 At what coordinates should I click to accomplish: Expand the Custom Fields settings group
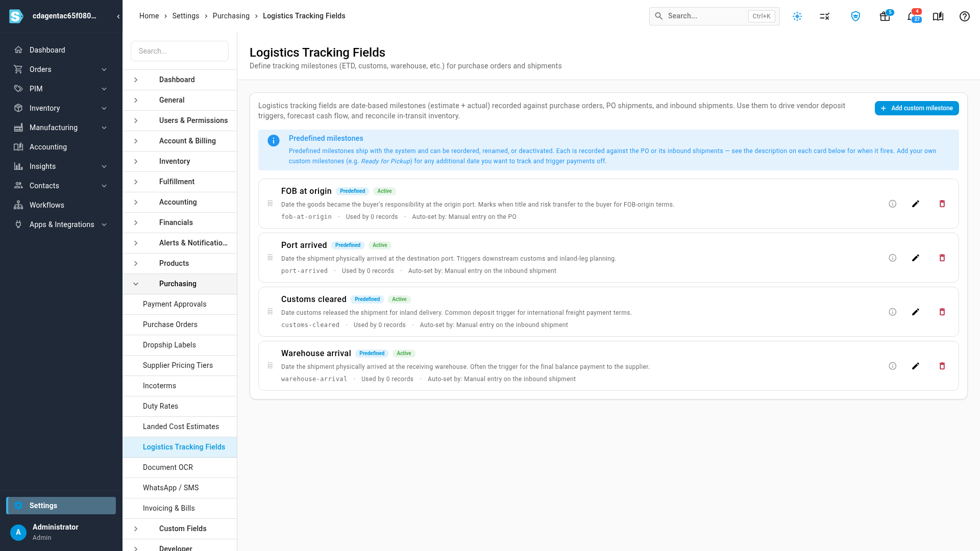click(180, 529)
